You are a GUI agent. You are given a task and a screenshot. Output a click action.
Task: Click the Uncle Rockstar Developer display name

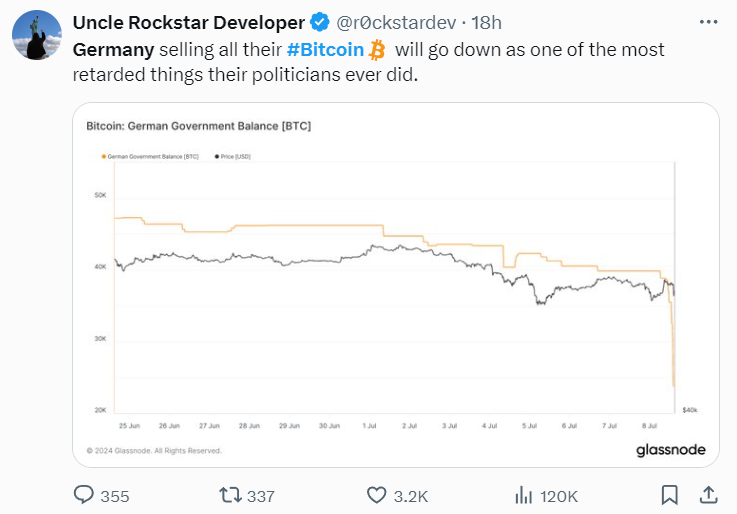pyautogui.click(x=189, y=23)
